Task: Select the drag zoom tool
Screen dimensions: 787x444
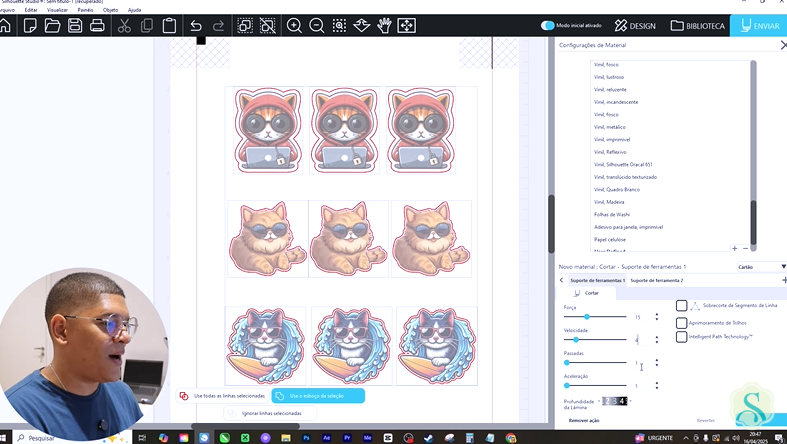Action: point(361,25)
